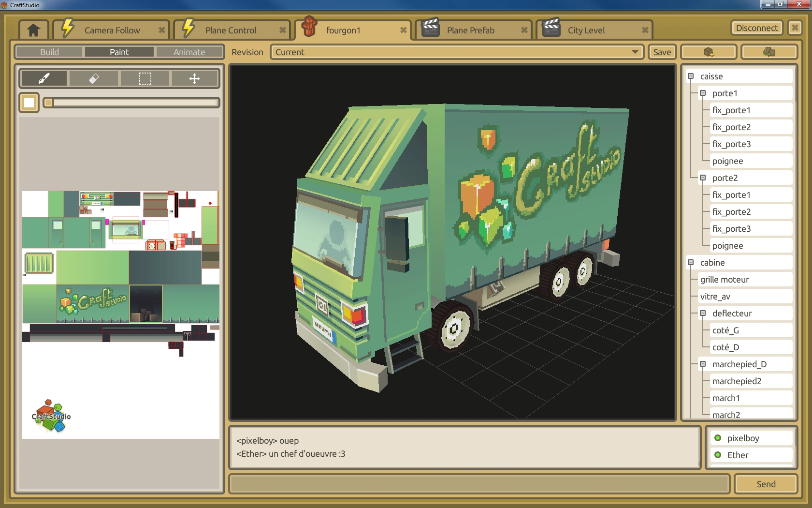Click the Disconnect button
This screenshot has width=812, height=508.
pos(757,28)
